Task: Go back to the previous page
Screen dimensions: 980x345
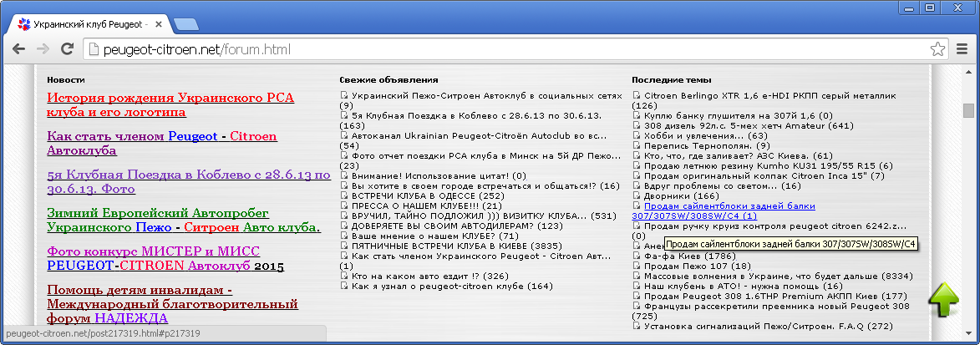Action: (x=18, y=48)
